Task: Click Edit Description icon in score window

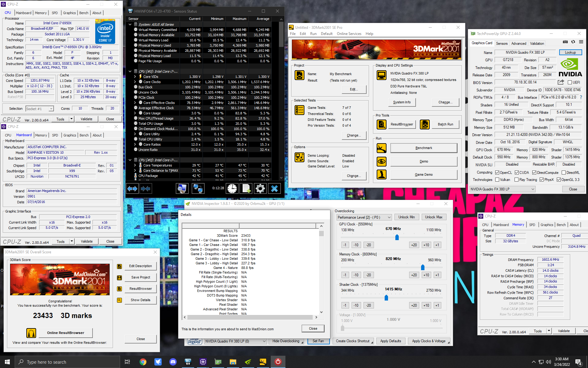Action: pos(119,266)
